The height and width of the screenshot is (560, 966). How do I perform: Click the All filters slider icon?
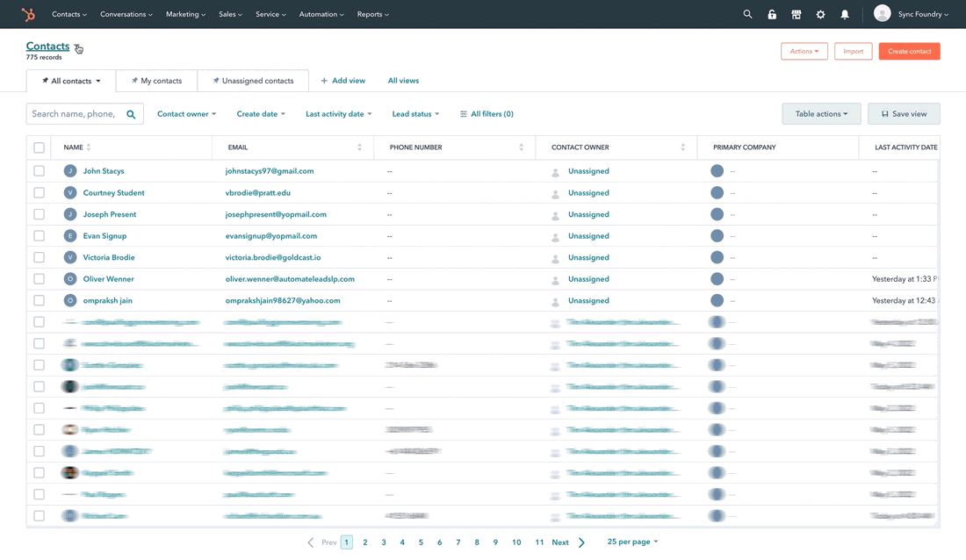[464, 114]
